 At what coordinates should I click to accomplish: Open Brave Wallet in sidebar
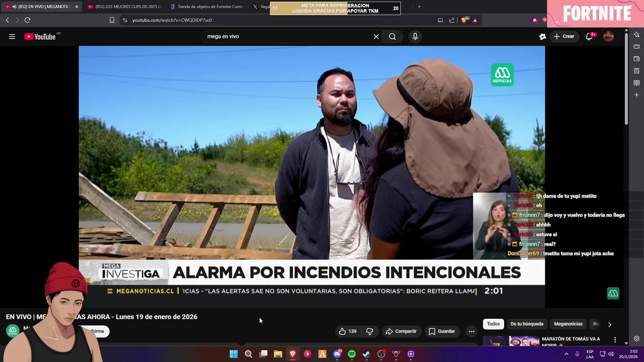pos(636,59)
